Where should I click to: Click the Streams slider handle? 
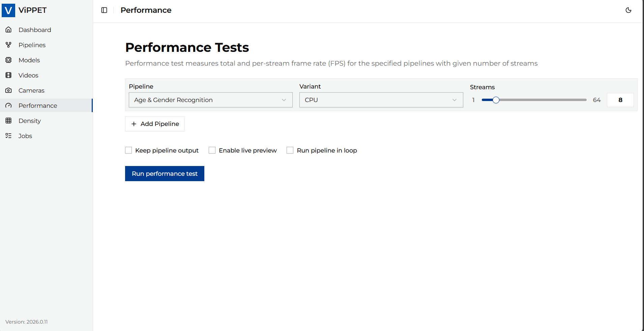[x=496, y=100]
